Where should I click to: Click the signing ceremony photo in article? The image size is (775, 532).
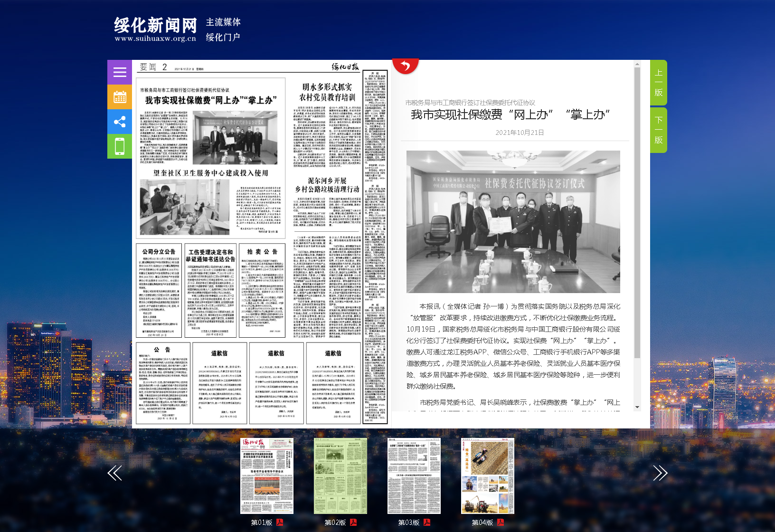513,221
